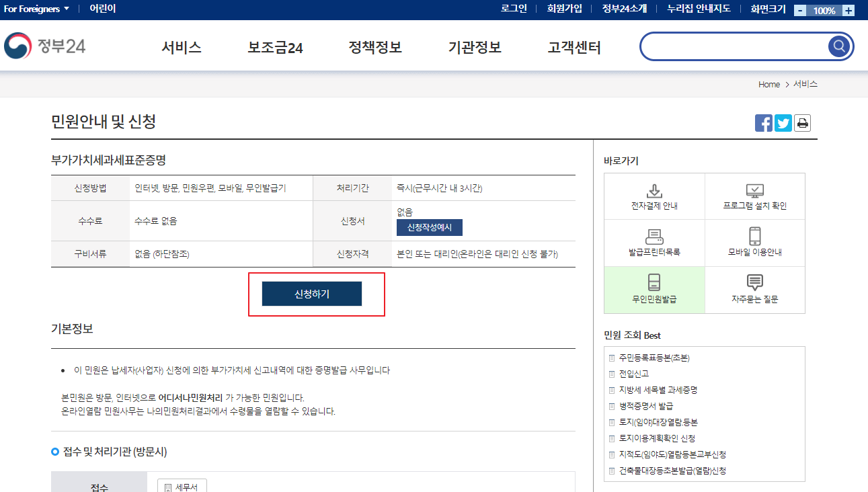Image resolution: width=868 pixels, height=492 pixels.
Task: Open 지방세 세목별 과세증명 link
Action: point(657,390)
